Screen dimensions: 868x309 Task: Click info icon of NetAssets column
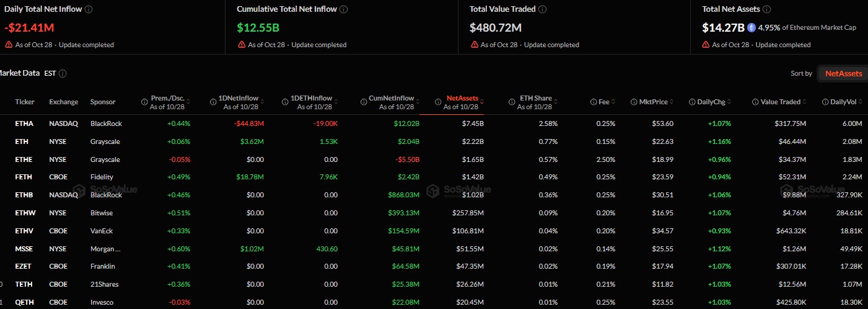pyautogui.click(x=438, y=102)
